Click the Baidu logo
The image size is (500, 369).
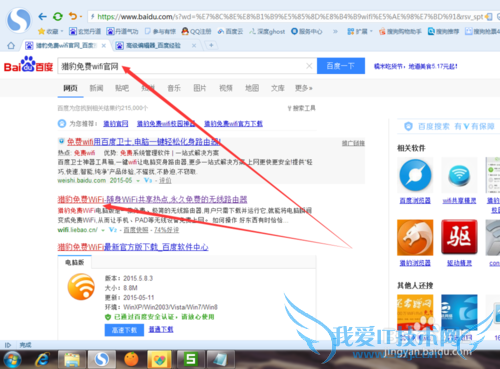[x=28, y=64]
